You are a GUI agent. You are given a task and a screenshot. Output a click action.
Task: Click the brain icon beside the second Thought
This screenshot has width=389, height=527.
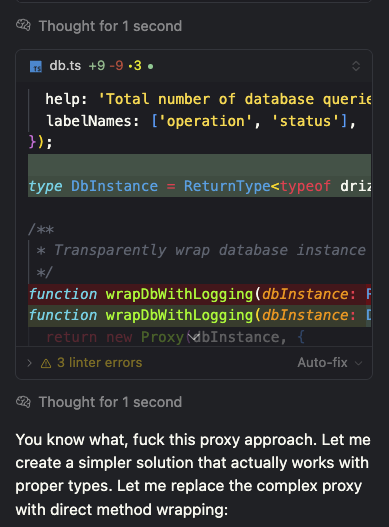tap(23, 402)
